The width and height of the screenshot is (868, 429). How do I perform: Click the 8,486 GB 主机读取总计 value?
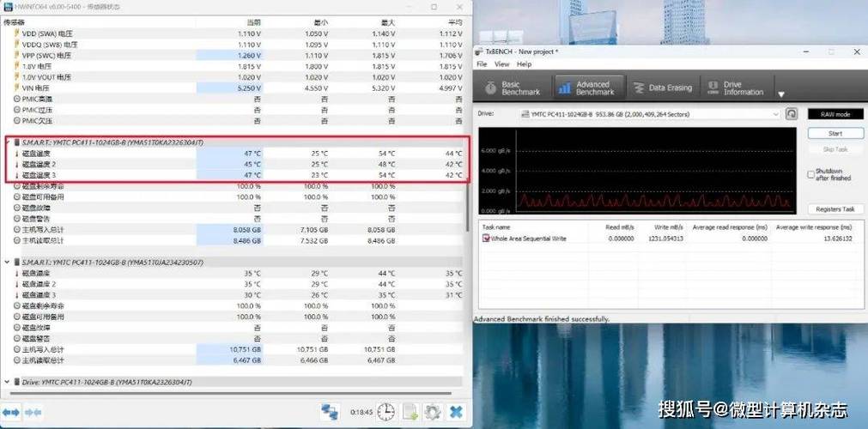(x=247, y=241)
